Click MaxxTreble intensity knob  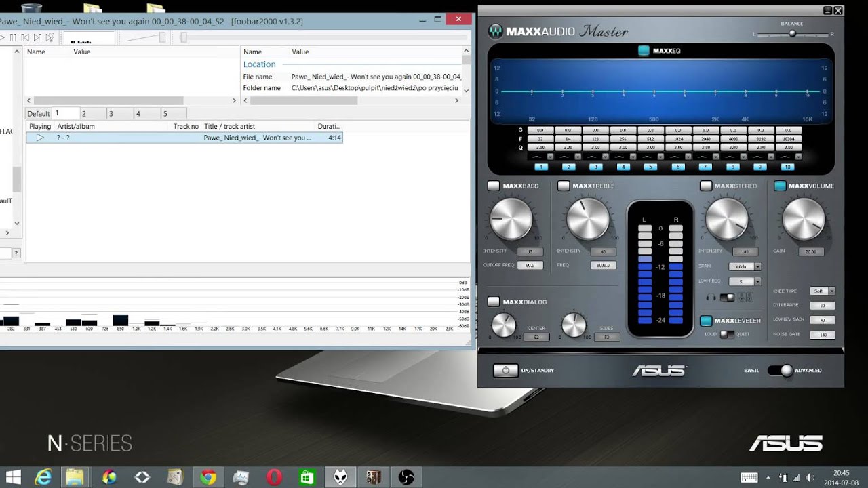[587, 219]
